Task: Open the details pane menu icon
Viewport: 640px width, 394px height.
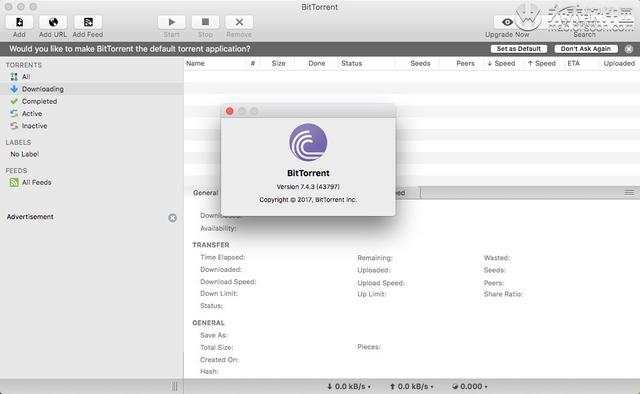Action: click(629, 192)
